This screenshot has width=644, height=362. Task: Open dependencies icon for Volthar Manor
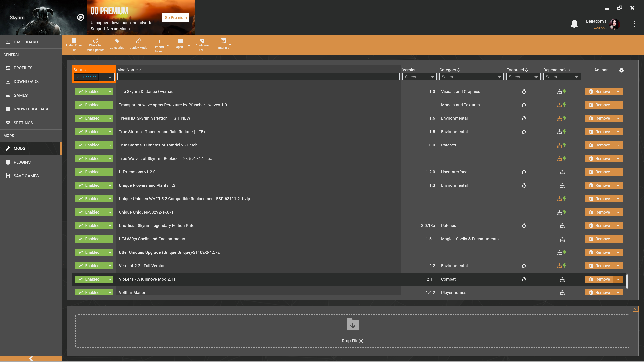tap(562, 293)
